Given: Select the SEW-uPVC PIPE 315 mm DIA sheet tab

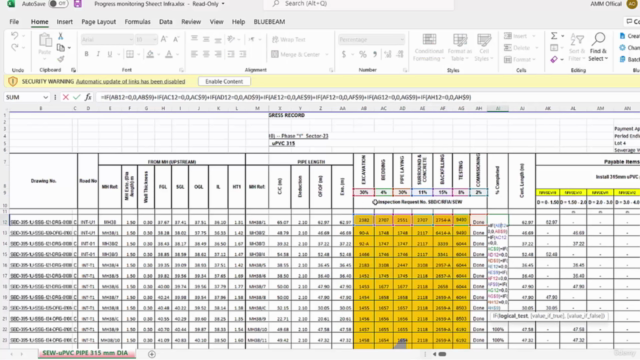Looking at the screenshot, I should (x=85, y=353).
